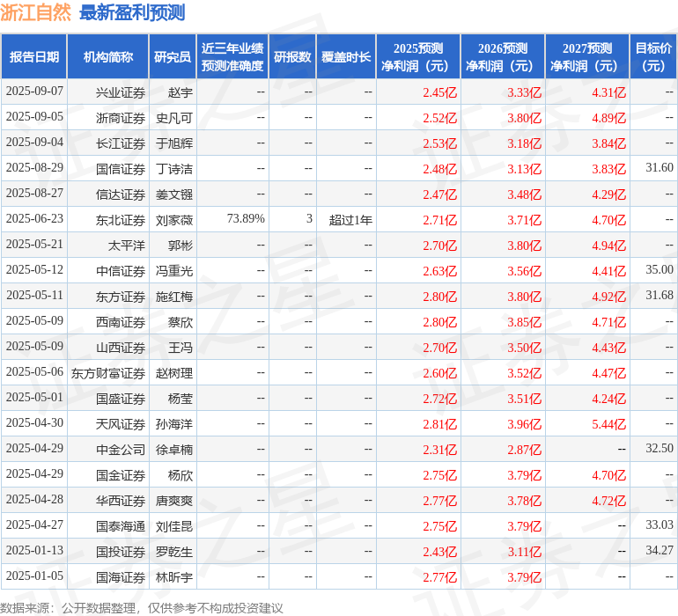Click the 研究员 column header
This screenshot has height=616, width=678.
pyautogui.click(x=173, y=56)
